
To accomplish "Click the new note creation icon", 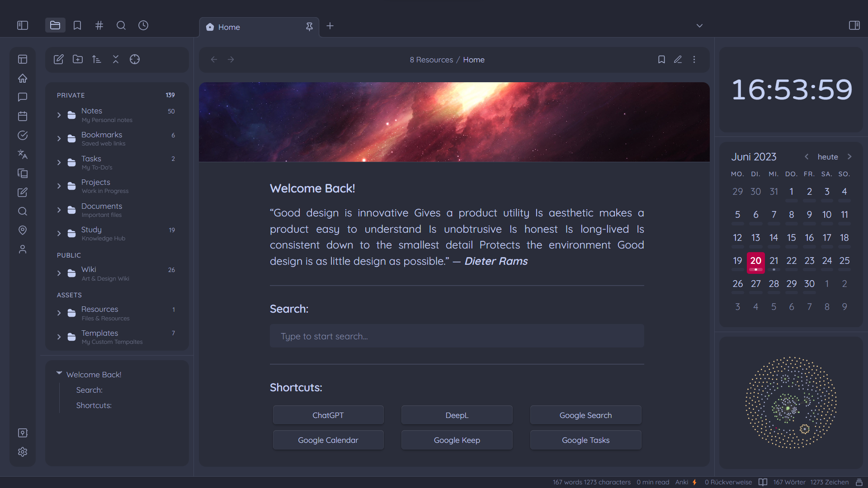I will (x=58, y=59).
